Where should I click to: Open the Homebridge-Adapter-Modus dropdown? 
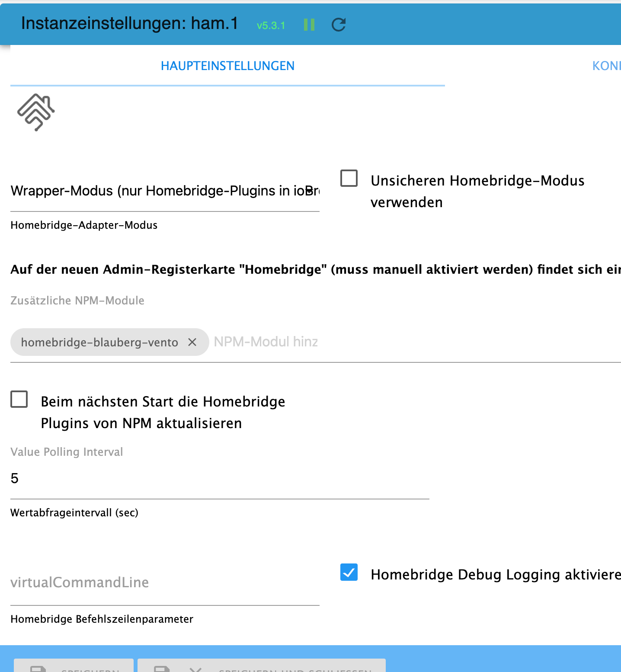point(165,191)
